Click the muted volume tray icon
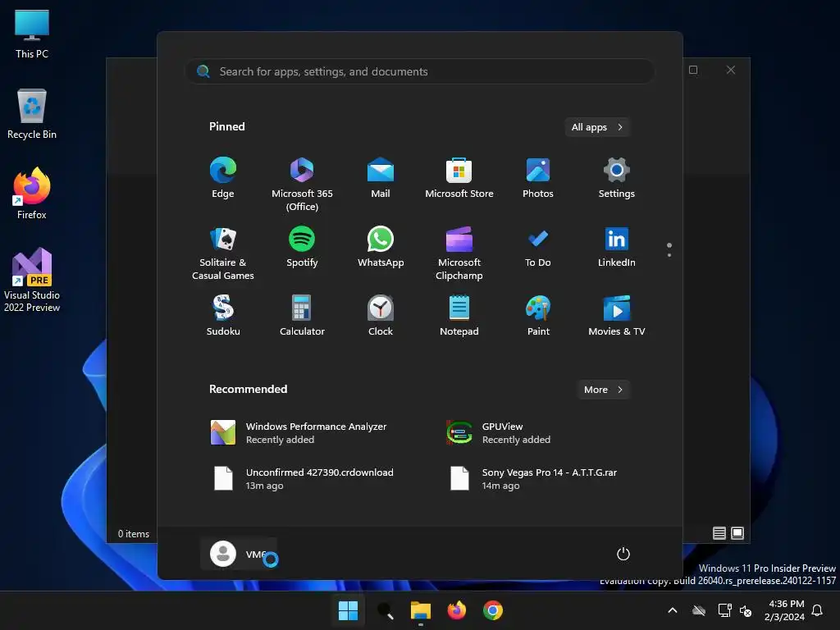The width and height of the screenshot is (840, 630). pos(745,610)
